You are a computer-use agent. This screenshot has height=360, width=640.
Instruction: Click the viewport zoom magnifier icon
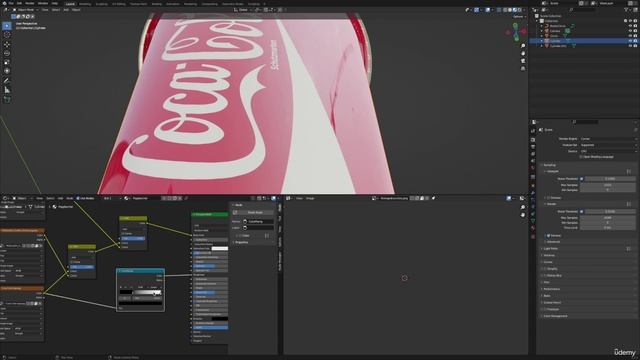click(x=523, y=46)
